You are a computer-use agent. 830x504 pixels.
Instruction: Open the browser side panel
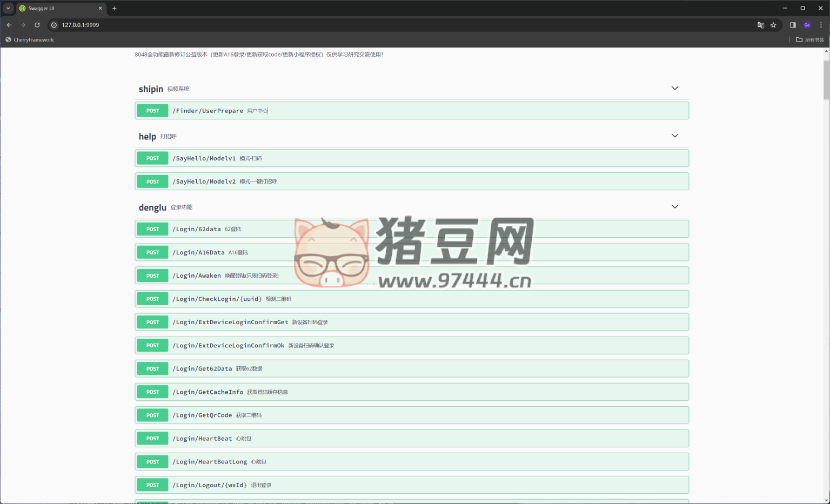(x=793, y=25)
